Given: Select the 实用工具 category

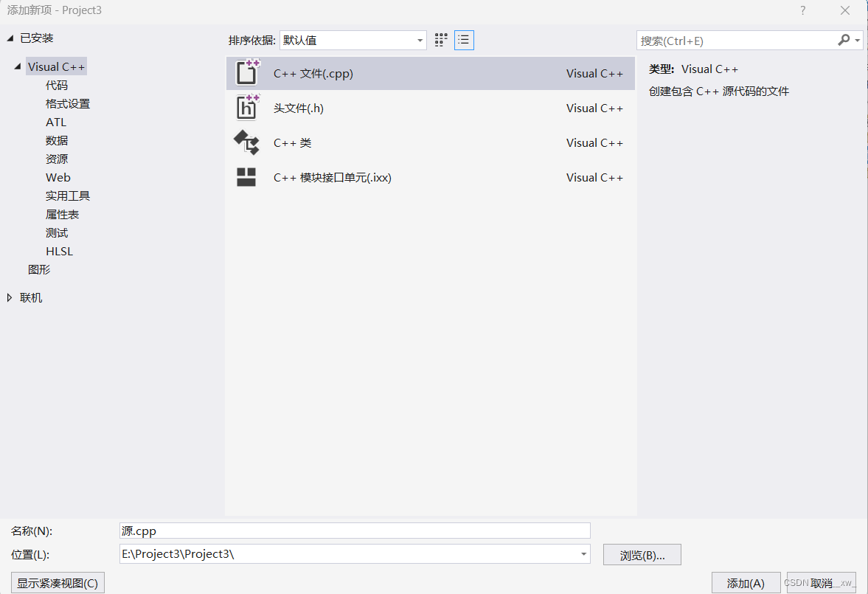Looking at the screenshot, I should pyautogui.click(x=68, y=196).
